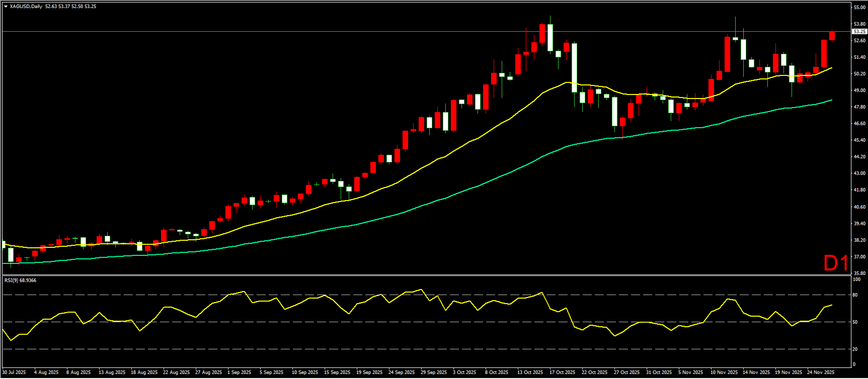The height and width of the screenshot is (379, 868).
Task: Click the last red candle on the chart
Action: pyautogui.click(x=832, y=36)
